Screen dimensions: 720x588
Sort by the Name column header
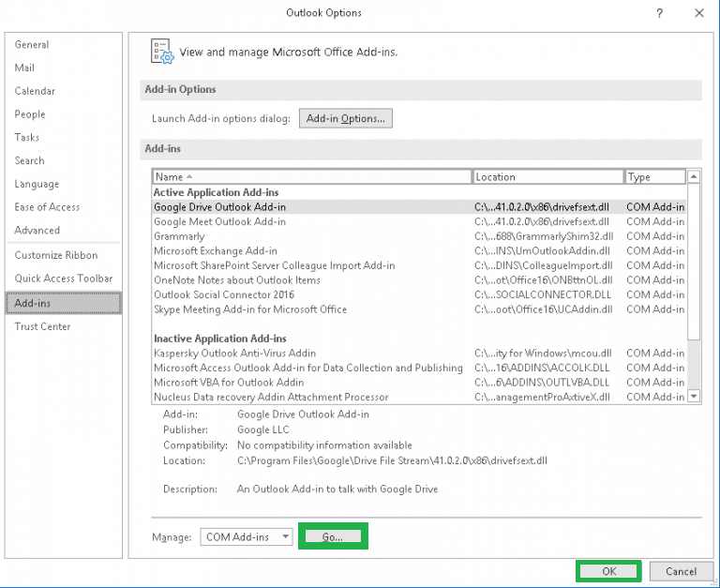[312, 177]
